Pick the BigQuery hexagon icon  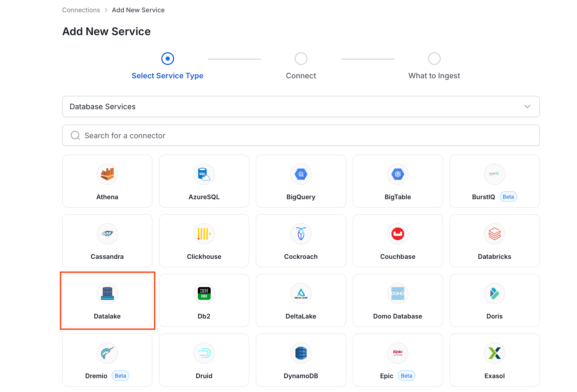(x=301, y=174)
